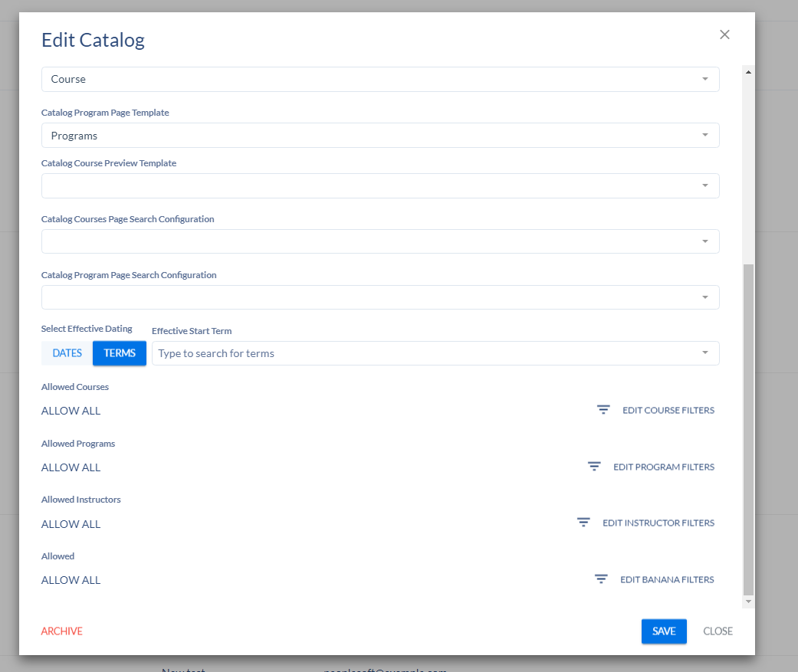Open the Course template dropdown
Image resolution: width=798 pixels, height=672 pixels.
coord(380,80)
